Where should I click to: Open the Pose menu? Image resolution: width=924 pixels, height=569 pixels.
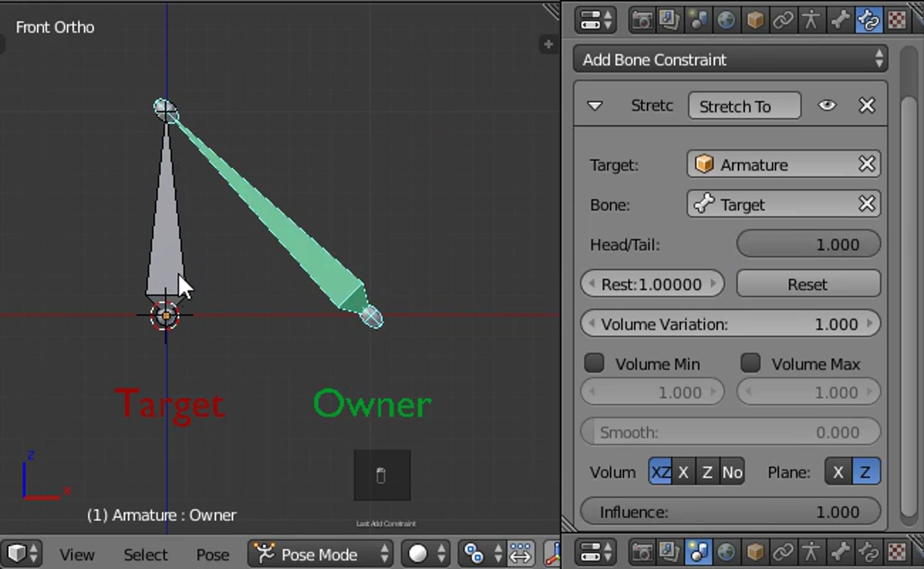pos(213,554)
